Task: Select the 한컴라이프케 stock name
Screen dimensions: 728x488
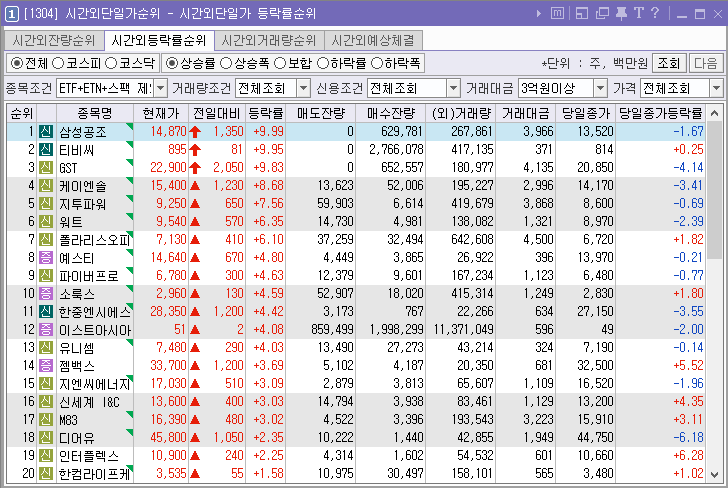Action: [95, 474]
